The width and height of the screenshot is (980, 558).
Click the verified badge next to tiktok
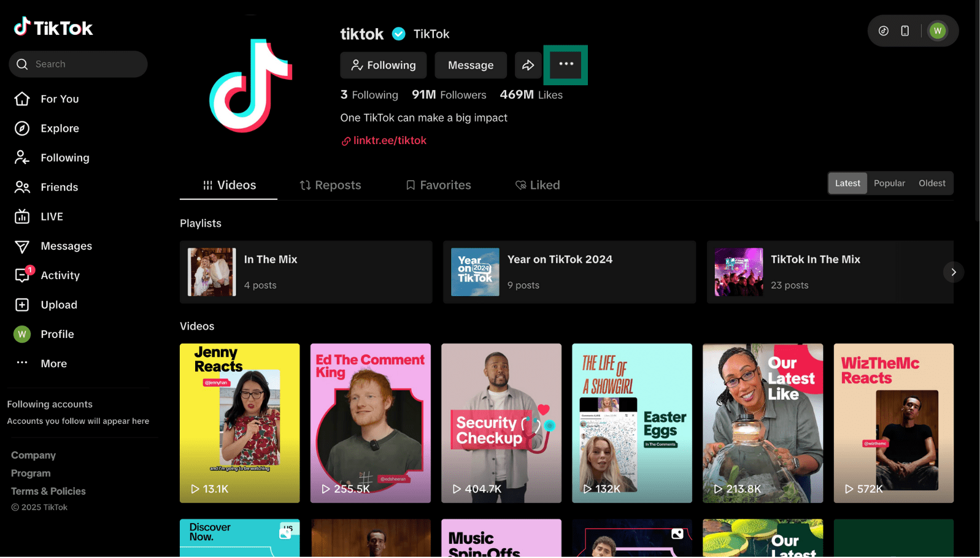pyautogui.click(x=399, y=34)
